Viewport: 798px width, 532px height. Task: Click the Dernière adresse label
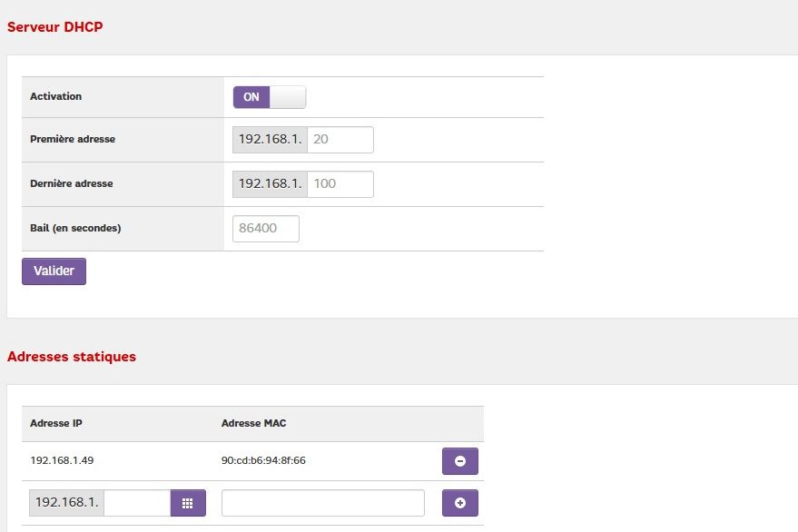point(72,183)
